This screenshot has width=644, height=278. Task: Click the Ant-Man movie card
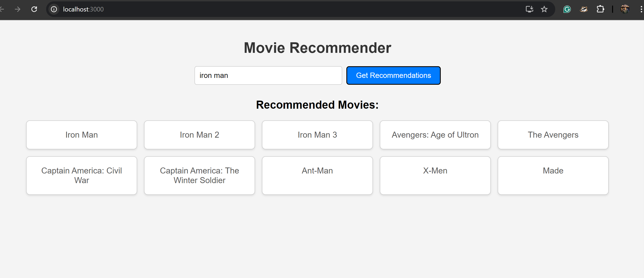pos(317,175)
